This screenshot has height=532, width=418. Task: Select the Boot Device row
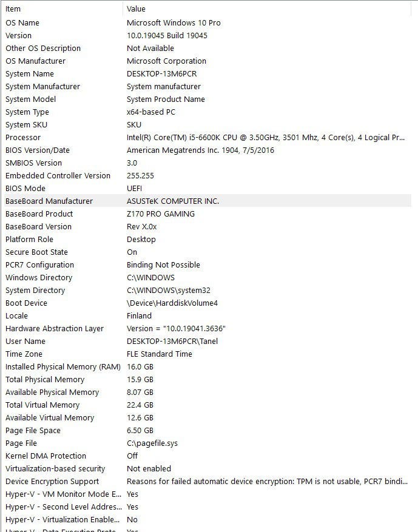(x=207, y=303)
